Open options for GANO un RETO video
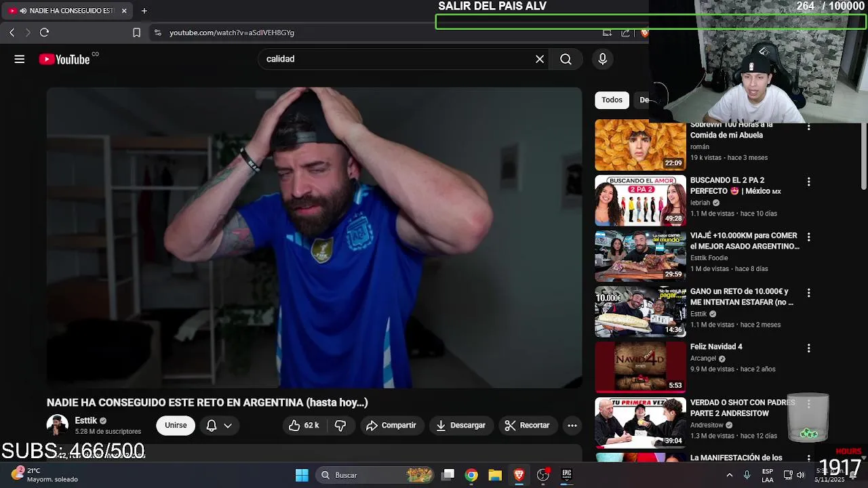 808,293
